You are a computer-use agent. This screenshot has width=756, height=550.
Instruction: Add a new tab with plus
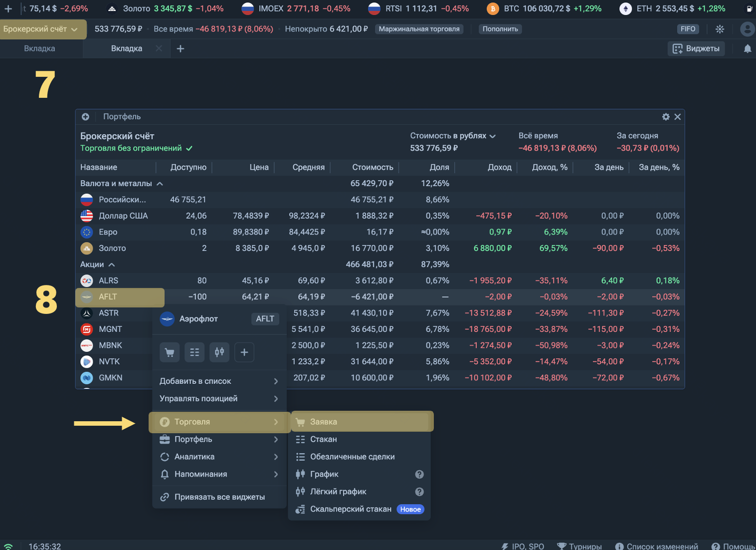pyautogui.click(x=181, y=49)
